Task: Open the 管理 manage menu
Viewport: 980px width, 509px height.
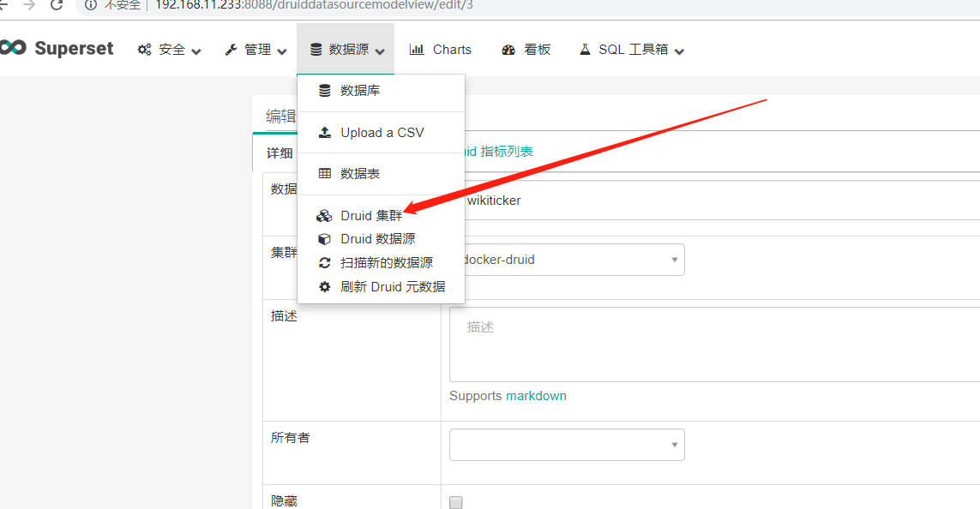Action: coord(256,50)
